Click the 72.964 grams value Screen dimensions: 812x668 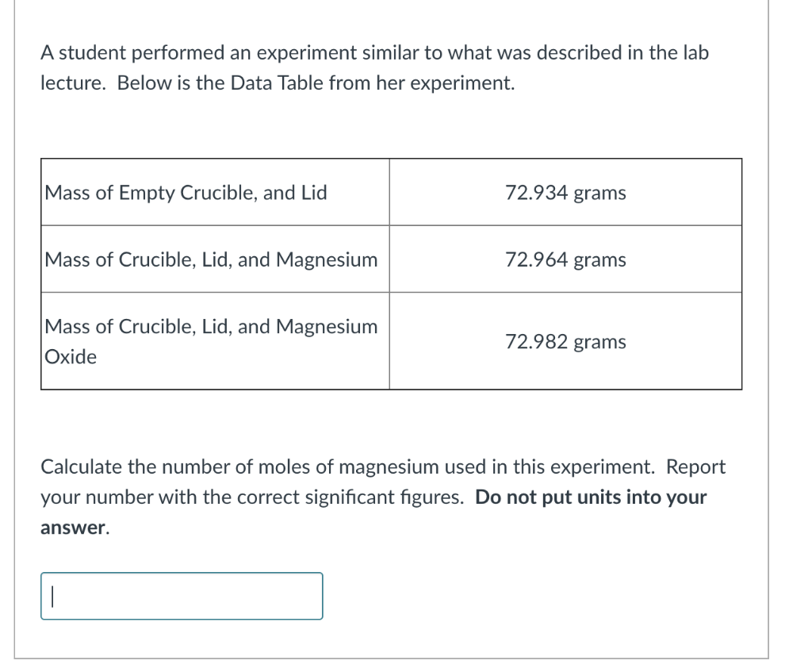pyautogui.click(x=565, y=259)
